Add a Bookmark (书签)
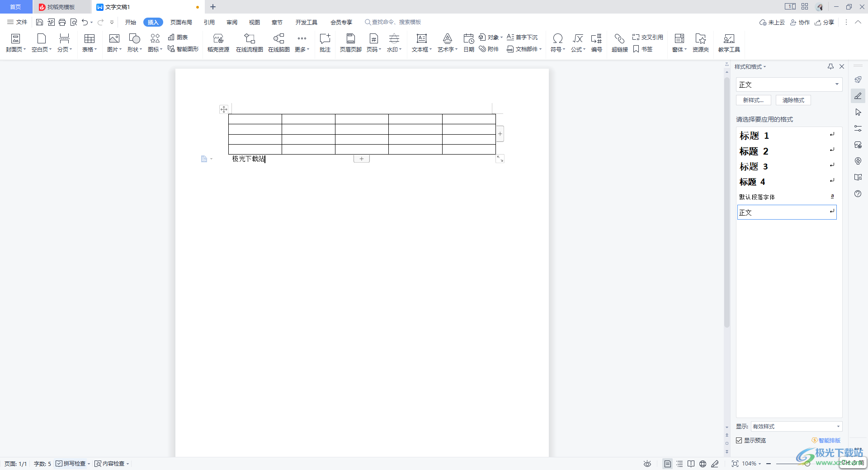The width and height of the screenshot is (868, 470). tap(643, 49)
